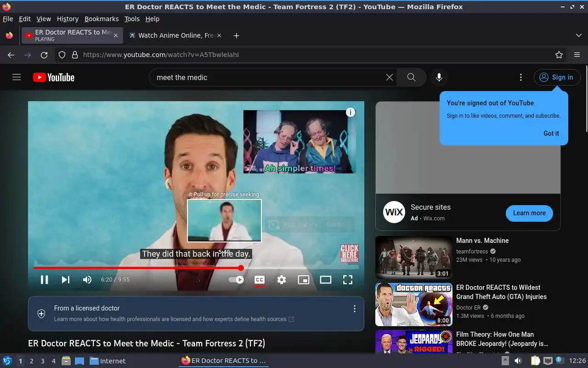This screenshot has width=588, height=368.
Task: Open tracking protection shield icon
Action: (62, 55)
